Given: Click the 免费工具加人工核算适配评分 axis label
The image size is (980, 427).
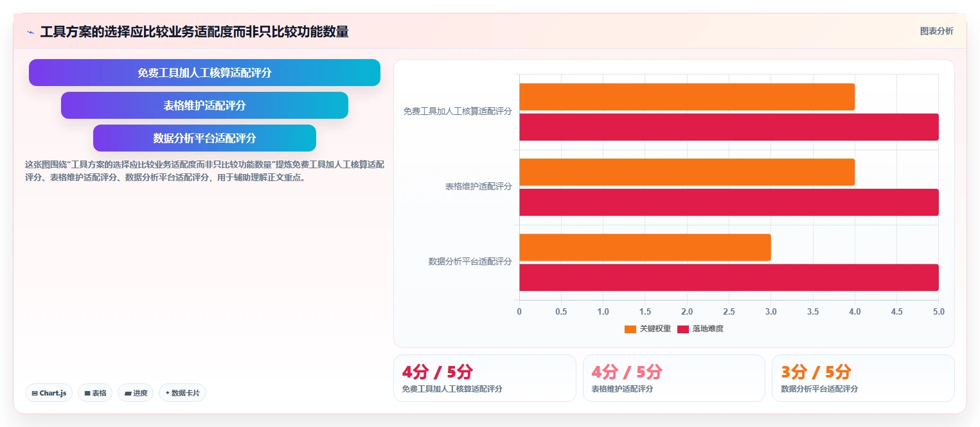Looking at the screenshot, I should pyautogui.click(x=458, y=111).
